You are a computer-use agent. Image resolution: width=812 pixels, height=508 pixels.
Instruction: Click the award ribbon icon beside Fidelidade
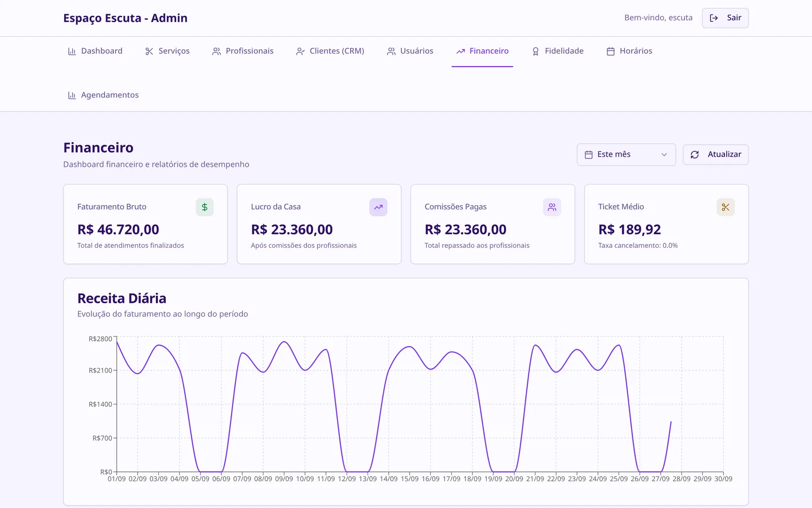(x=535, y=51)
